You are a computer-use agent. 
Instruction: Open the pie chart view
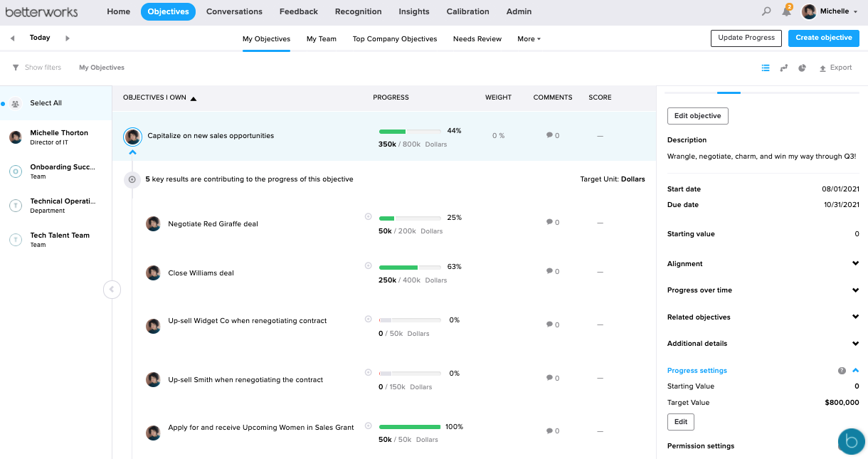(x=802, y=68)
